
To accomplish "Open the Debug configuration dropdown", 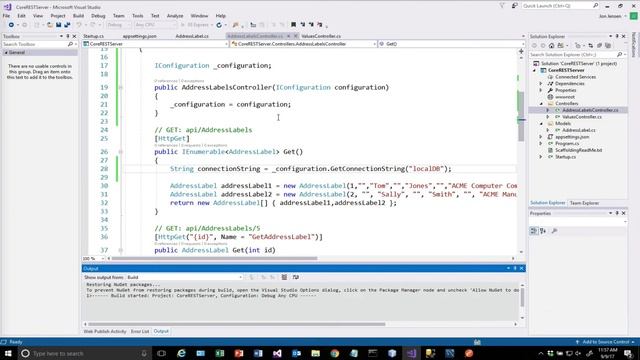I will click(x=118, y=25).
